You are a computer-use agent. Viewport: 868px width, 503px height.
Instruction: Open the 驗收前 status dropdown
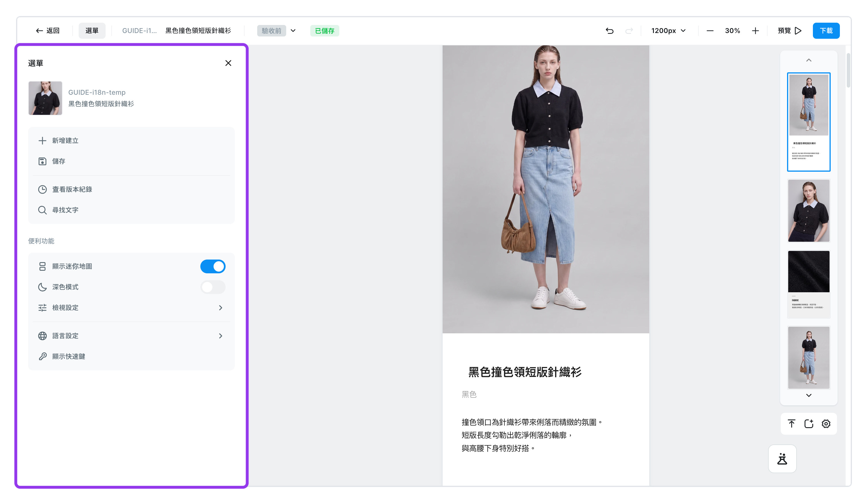click(277, 31)
